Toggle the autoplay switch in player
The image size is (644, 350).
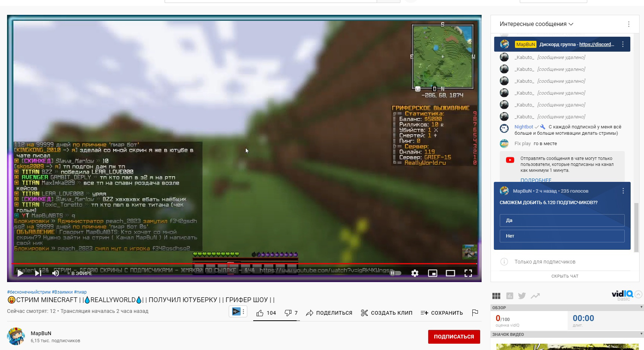395,273
